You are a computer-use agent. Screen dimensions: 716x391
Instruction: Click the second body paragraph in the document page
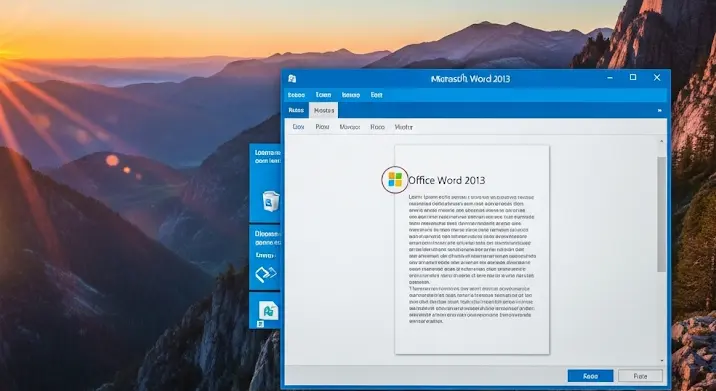click(471, 305)
